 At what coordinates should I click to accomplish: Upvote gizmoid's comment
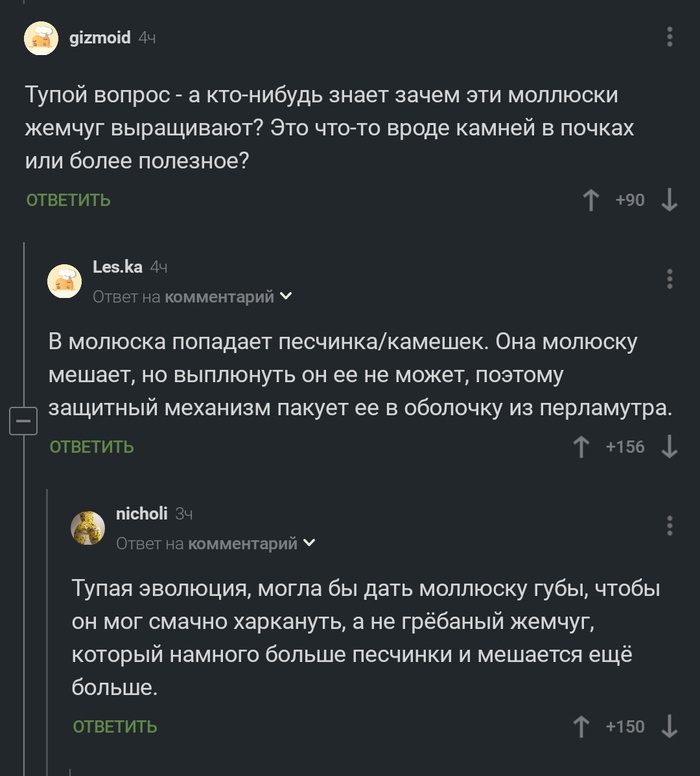tap(591, 201)
